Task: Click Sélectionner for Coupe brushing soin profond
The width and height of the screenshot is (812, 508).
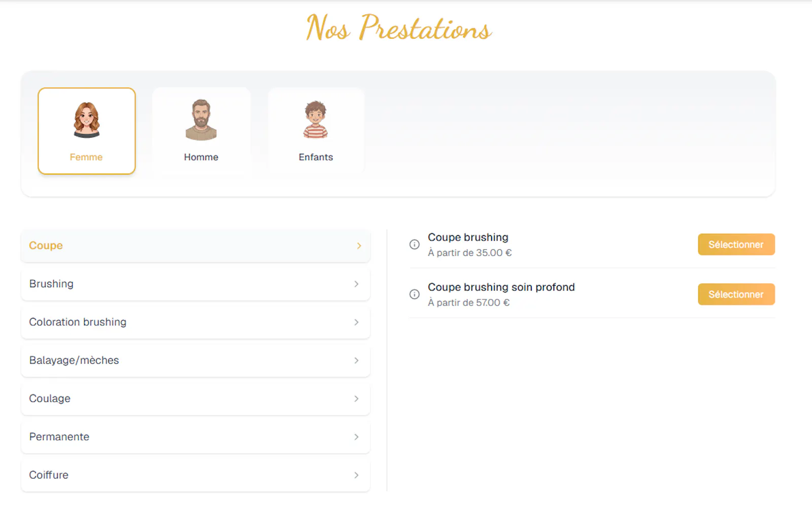Action: [736, 294]
